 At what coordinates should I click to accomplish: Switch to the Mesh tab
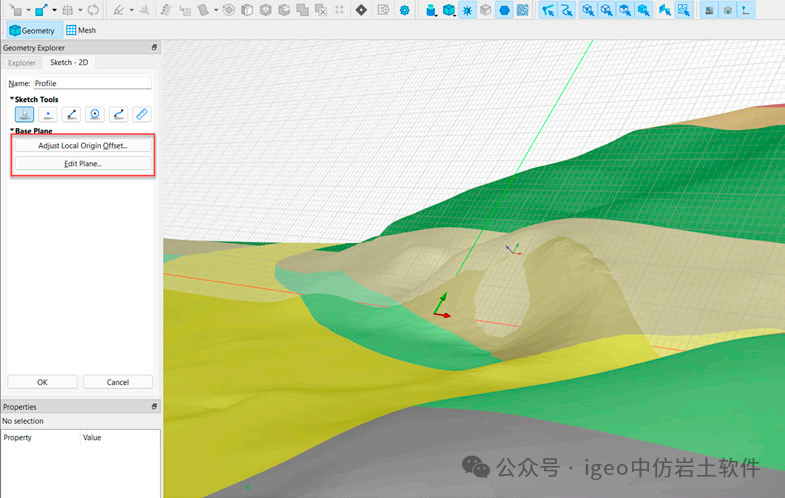tap(80, 31)
